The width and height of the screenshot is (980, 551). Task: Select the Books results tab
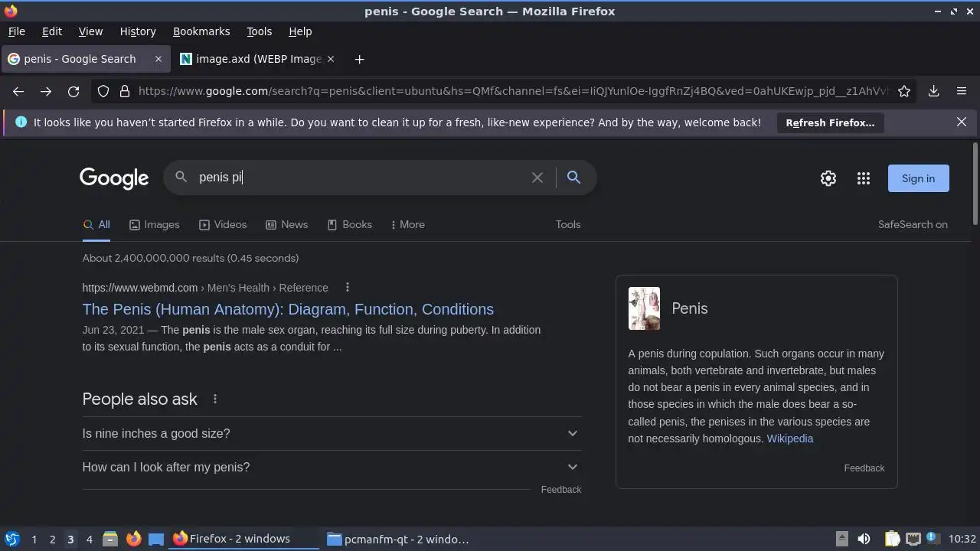coord(349,224)
